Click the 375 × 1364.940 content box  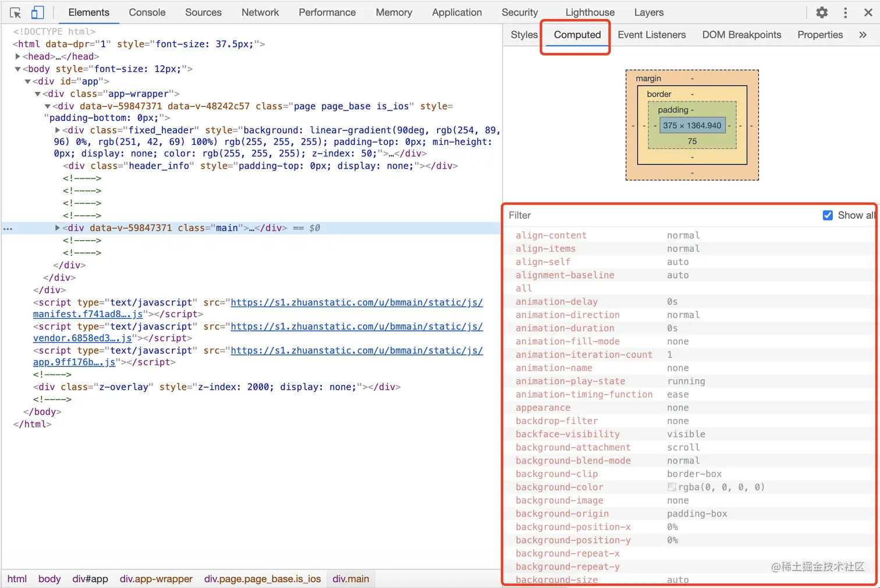point(692,126)
